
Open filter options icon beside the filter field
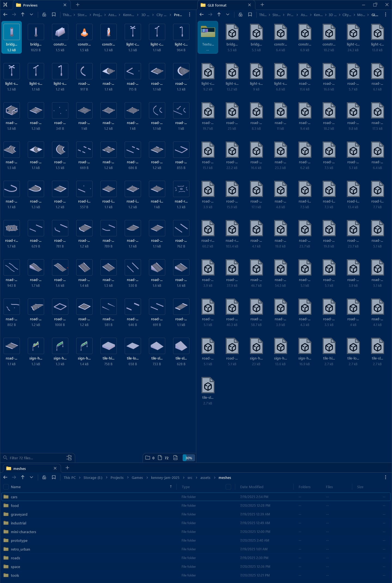point(69,458)
